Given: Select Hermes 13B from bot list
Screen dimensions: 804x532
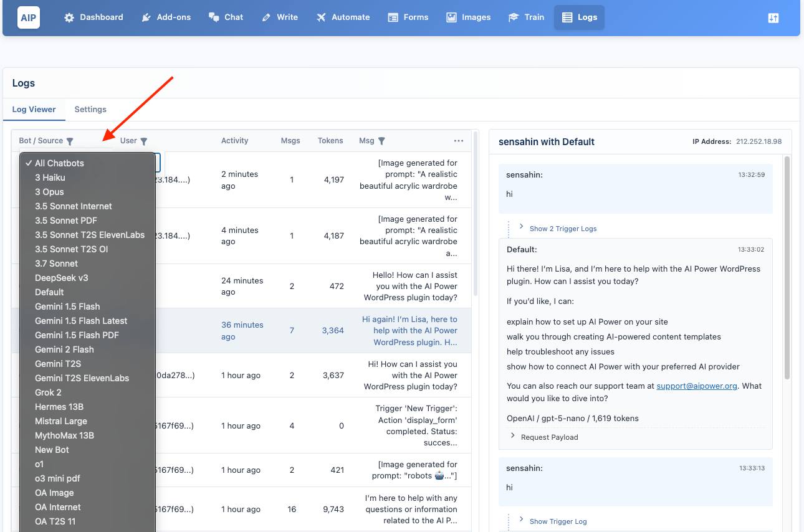Looking at the screenshot, I should point(87,407).
